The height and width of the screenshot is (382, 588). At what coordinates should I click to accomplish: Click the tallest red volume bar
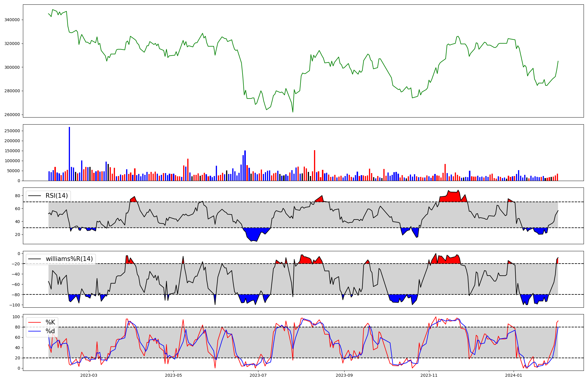[x=315, y=165]
